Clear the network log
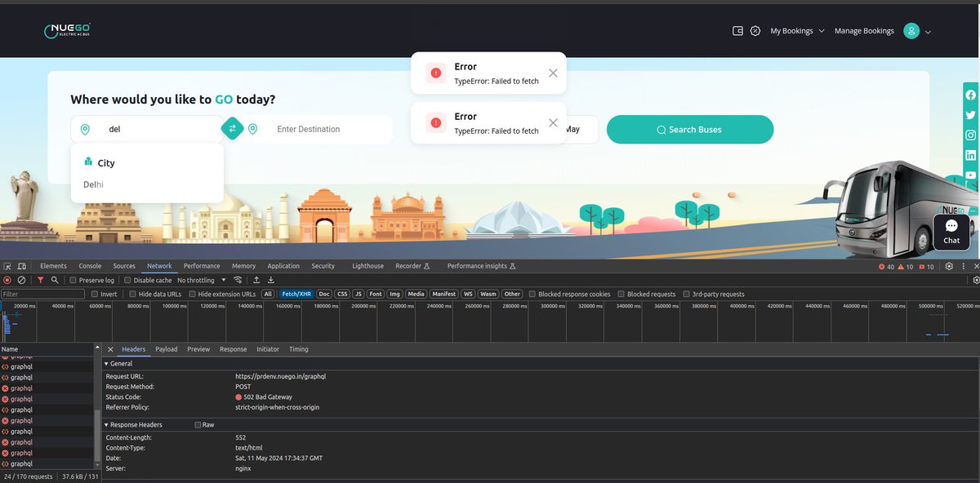 (21, 280)
